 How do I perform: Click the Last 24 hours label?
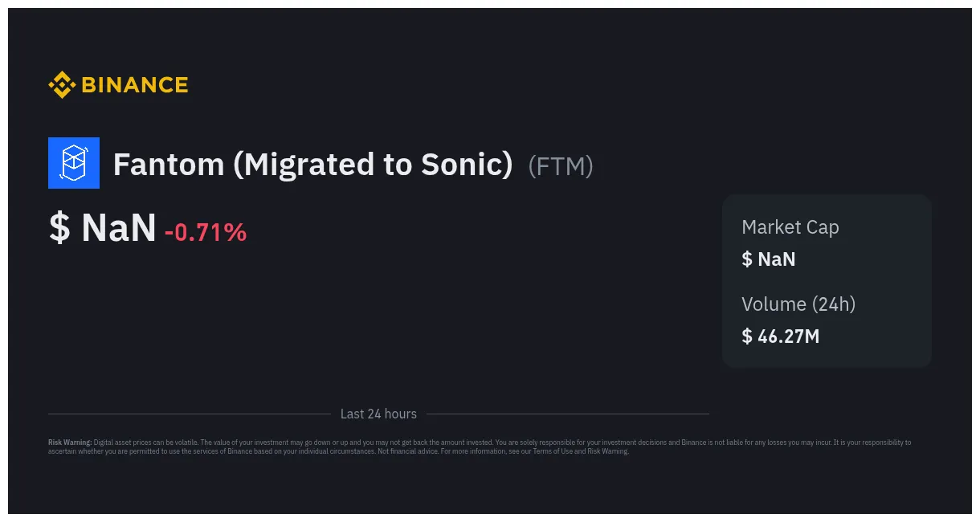click(x=378, y=414)
